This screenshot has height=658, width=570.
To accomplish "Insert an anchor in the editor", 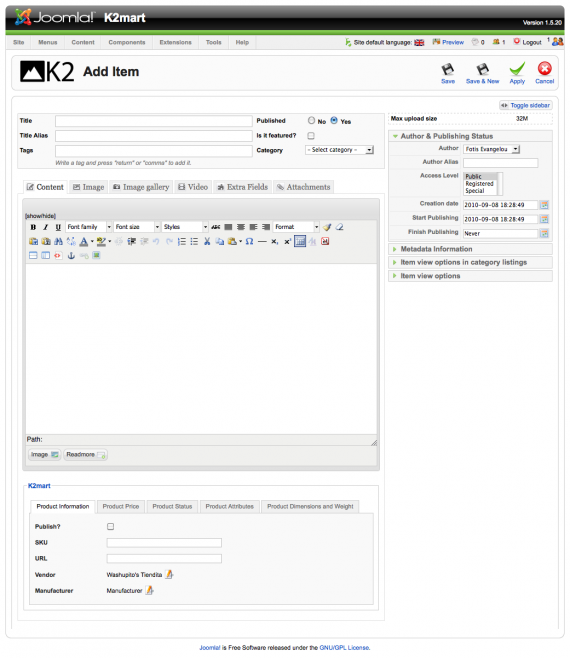I will 71,256.
